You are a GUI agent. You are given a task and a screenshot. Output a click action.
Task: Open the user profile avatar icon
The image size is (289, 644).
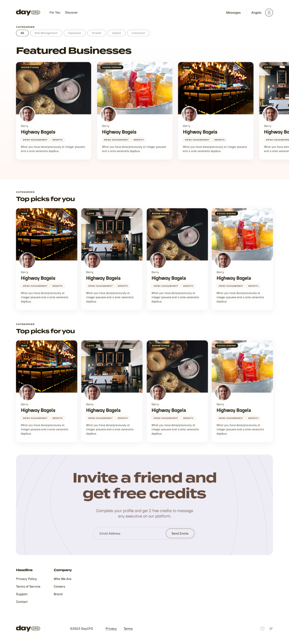(269, 12)
